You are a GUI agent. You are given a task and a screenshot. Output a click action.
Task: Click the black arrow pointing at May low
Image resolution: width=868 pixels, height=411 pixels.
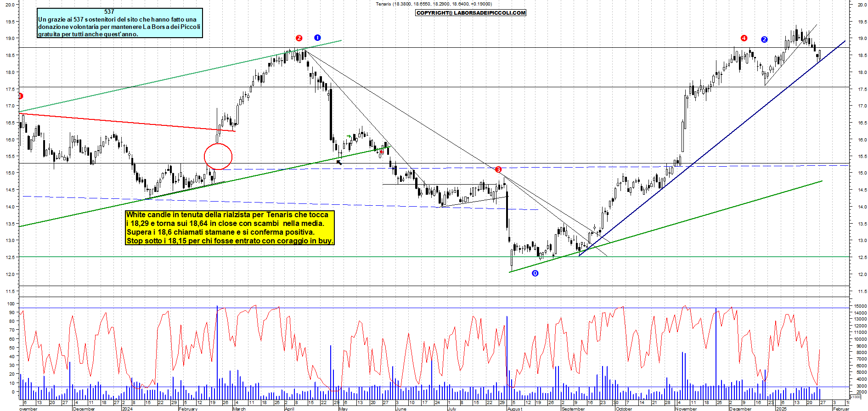[339, 162]
